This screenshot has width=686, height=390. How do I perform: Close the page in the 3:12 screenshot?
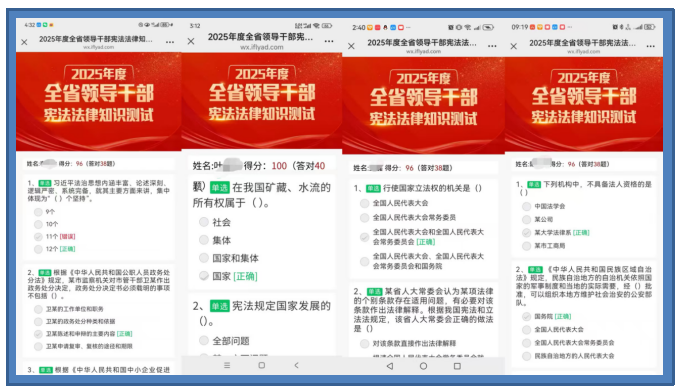pyautogui.click(x=191, y=41)
